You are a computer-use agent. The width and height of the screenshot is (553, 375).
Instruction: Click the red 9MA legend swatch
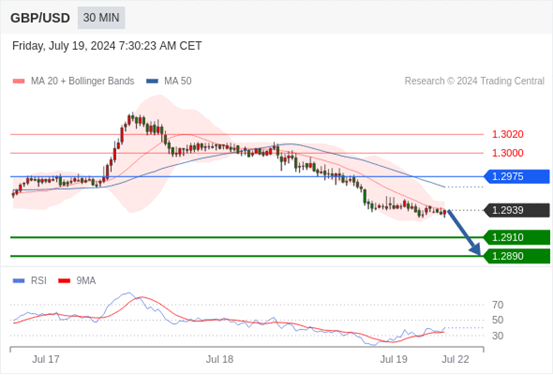(64, 281)
